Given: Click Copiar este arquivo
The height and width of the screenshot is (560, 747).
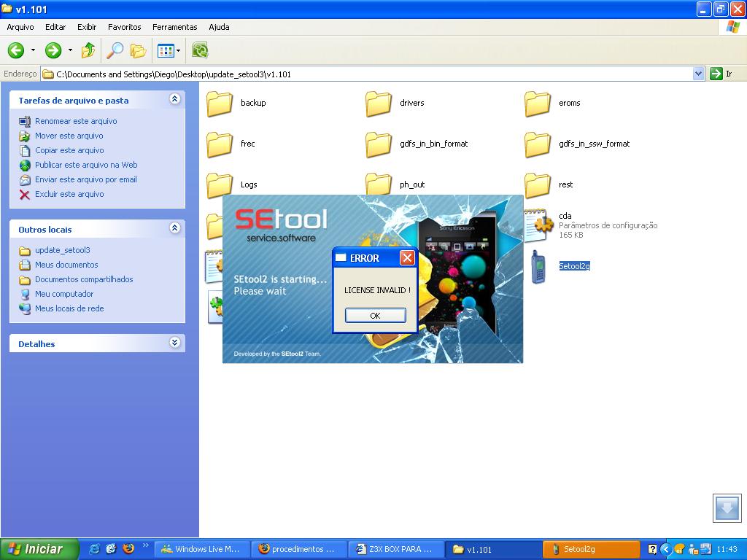Looking at the screenshot, I should (69, 150).
